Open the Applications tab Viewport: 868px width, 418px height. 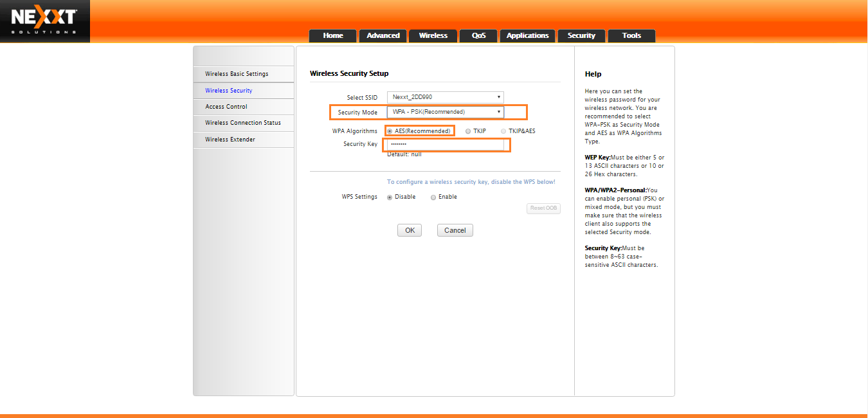tap(527, 36)
